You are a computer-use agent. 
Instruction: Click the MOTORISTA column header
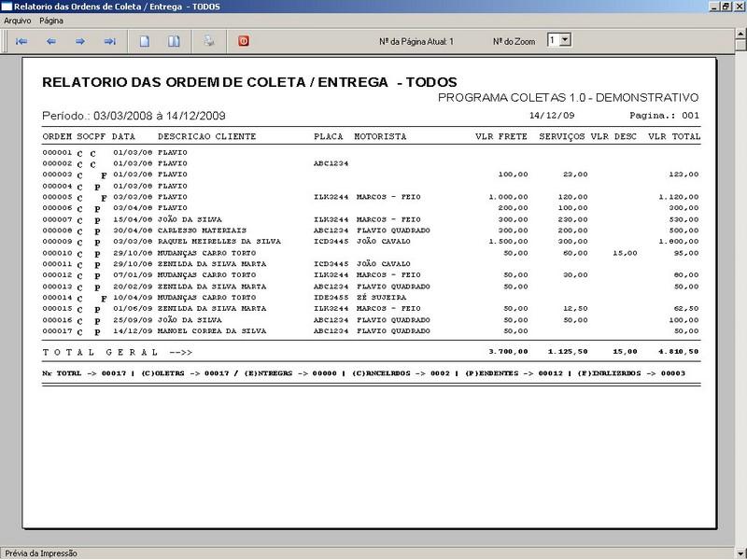point(380,136)
